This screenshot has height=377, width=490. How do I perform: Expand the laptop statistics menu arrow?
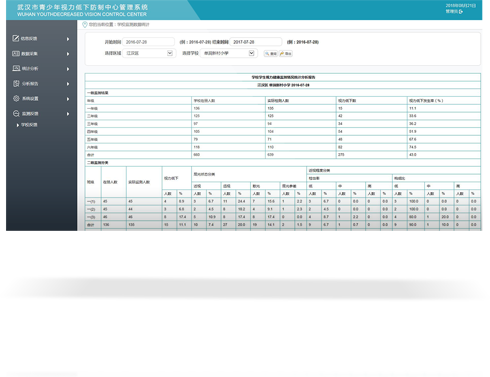point(68,69)
